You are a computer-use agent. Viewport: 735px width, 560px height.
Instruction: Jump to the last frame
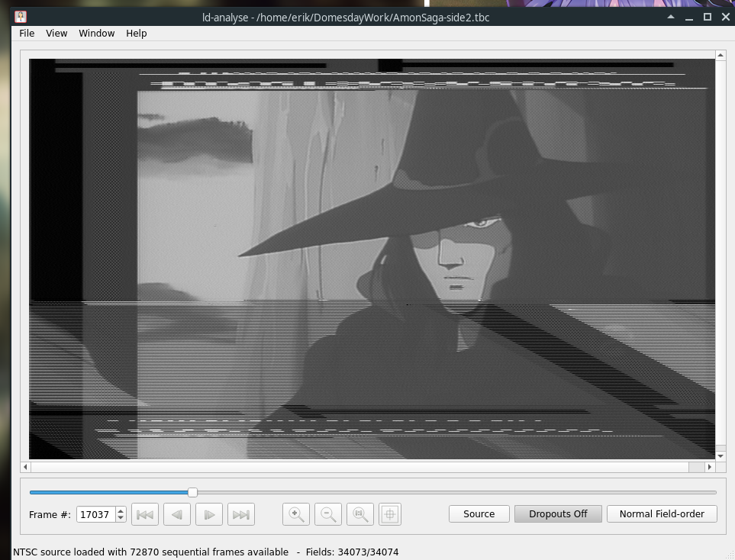[x=241, y=514]
